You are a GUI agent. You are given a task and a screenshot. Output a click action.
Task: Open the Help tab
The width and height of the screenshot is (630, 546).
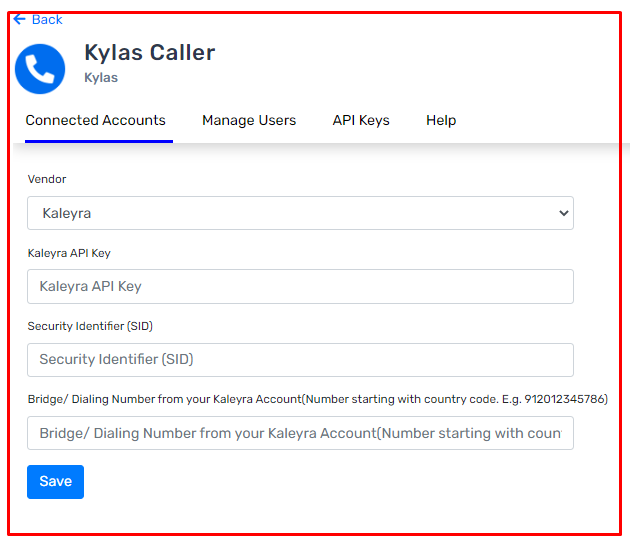(441, 120)
